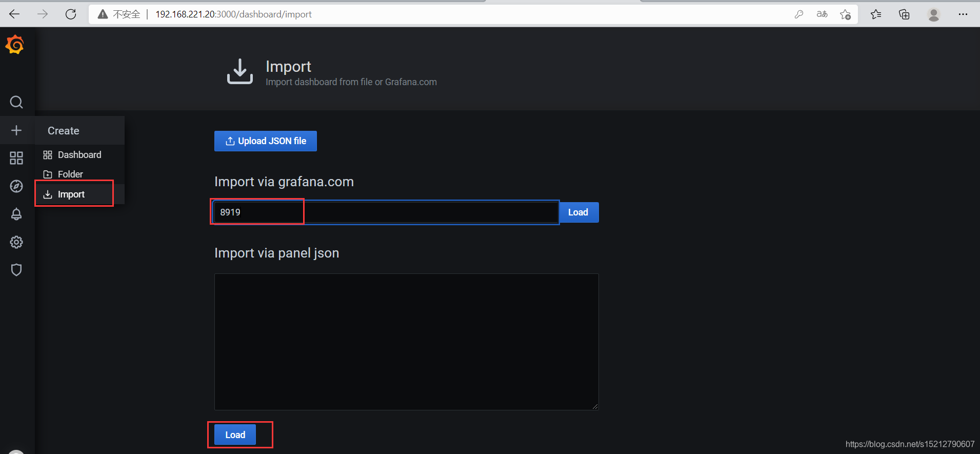The width and height of the screenshot is (980, 454).
Task: Click the not-secure warning triangle icon
Action: click(x=103, y=14)
